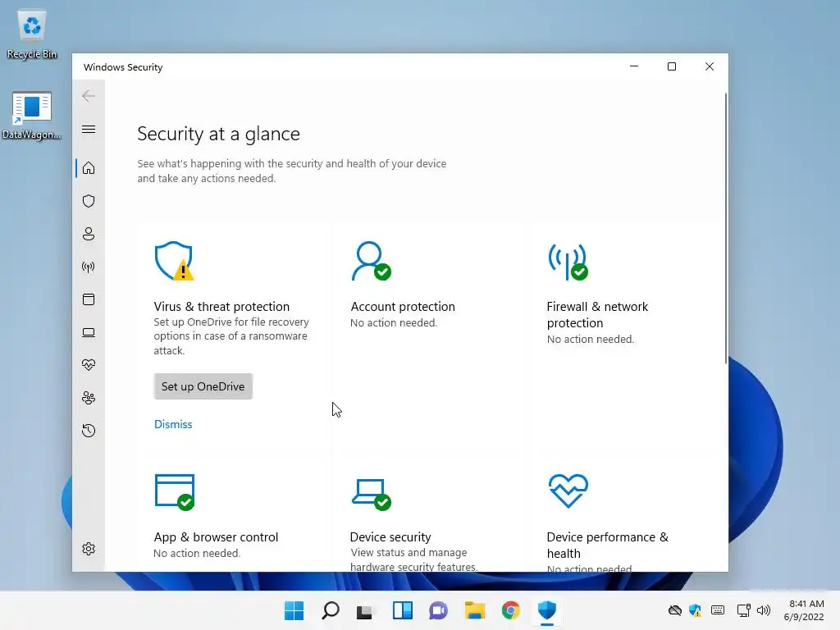Open Firewall & network antenna sidebar icon
840x630 pixels.
pos(89,267)
